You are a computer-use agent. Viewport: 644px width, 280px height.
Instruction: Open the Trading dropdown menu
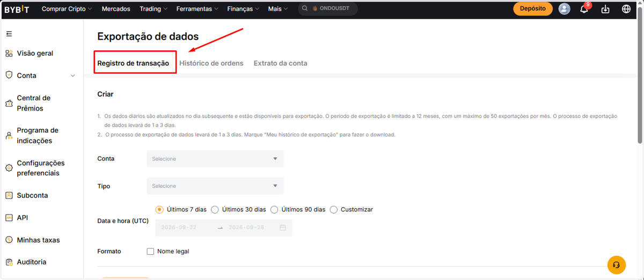tap(153, 9)
